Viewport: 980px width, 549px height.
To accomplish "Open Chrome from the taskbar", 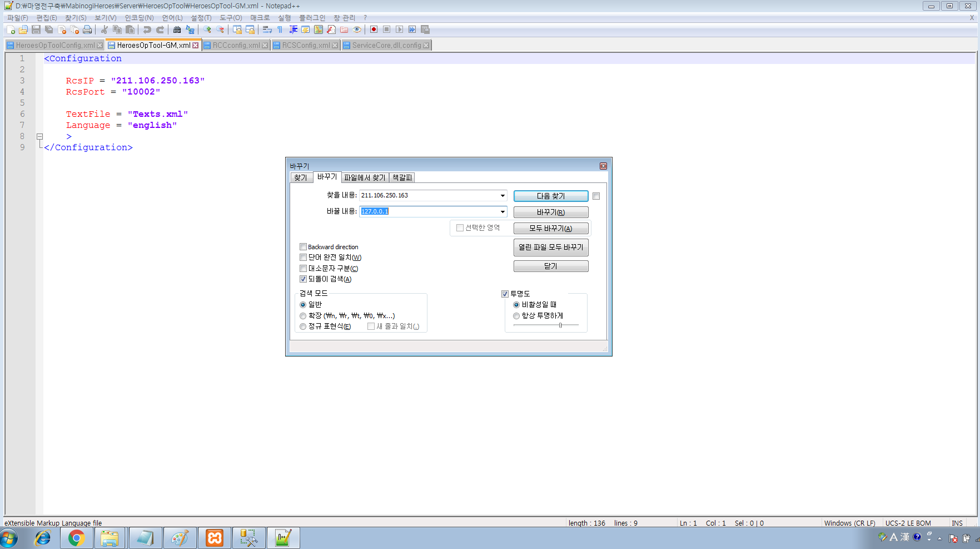I will tap(77, 538).
